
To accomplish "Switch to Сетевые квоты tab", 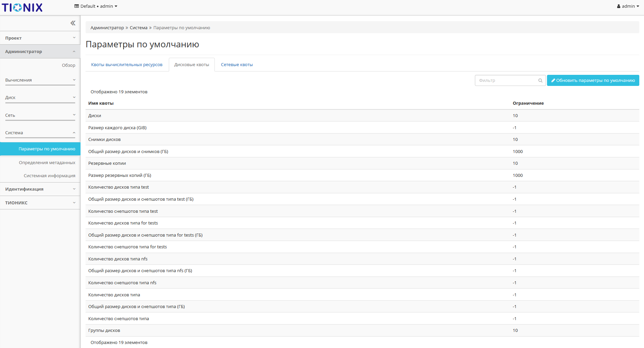I will [237, 65].
